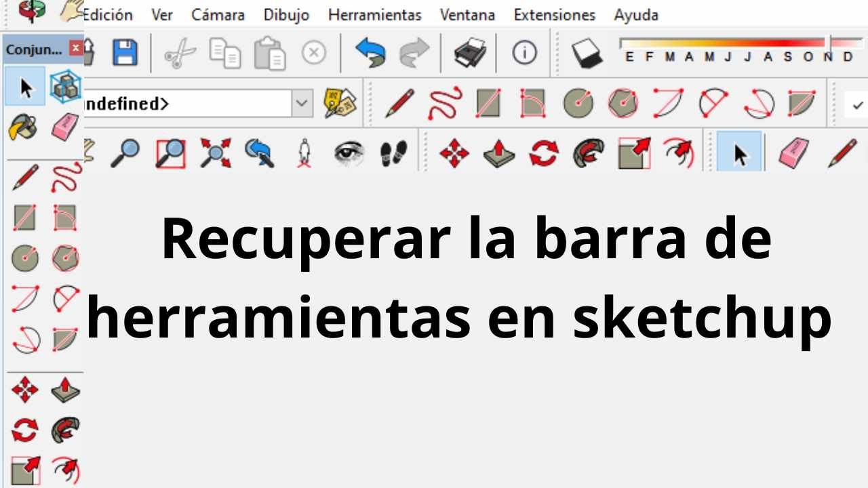Open the Ver menu
868x488 pixels.
pyautogui.click(x=162, y=14)
